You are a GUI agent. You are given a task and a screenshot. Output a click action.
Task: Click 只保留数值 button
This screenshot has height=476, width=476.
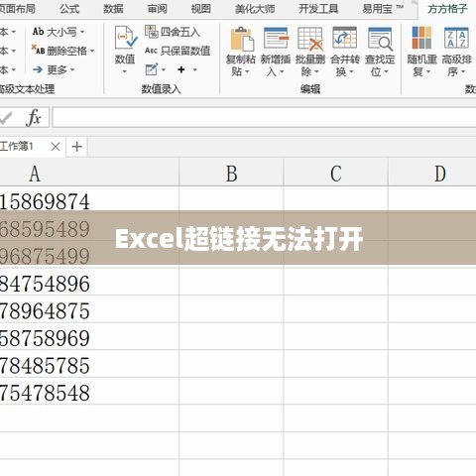pos(178,51)
